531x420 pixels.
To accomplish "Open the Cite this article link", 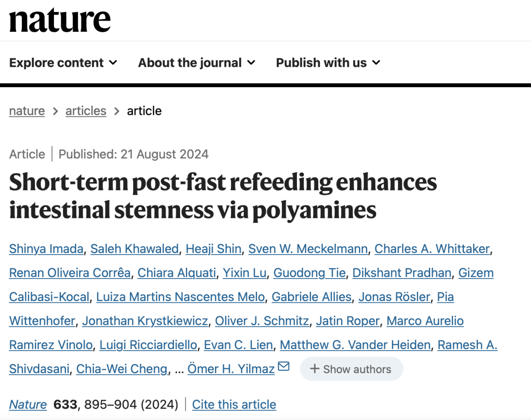I will pos(234,404).
